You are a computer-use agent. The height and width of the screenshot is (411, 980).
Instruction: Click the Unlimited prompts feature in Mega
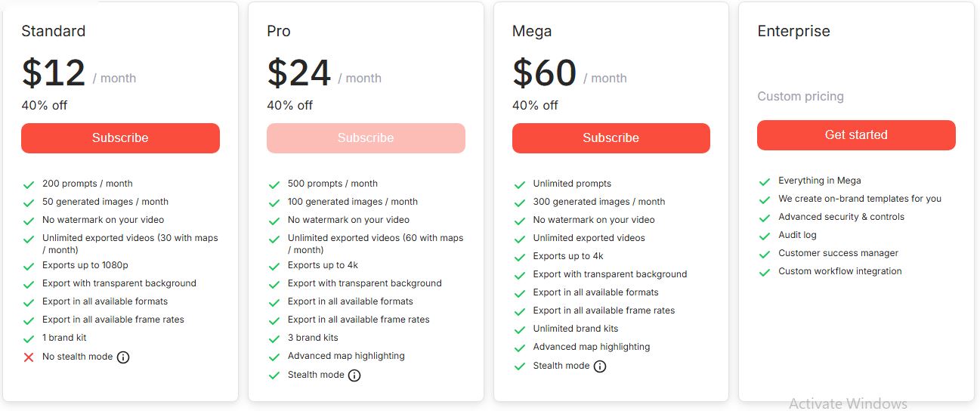[572, 184]
